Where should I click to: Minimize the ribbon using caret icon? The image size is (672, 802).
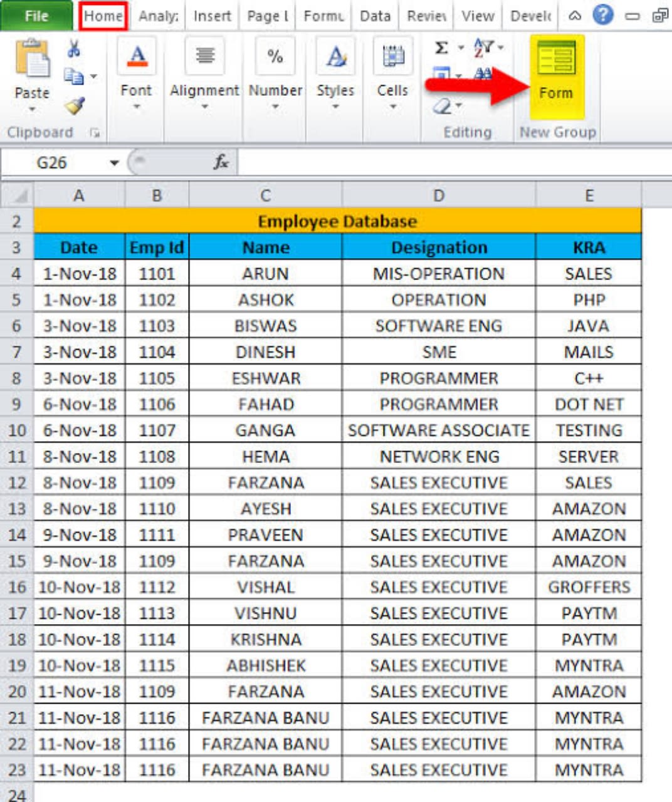(x=575, y=16)
